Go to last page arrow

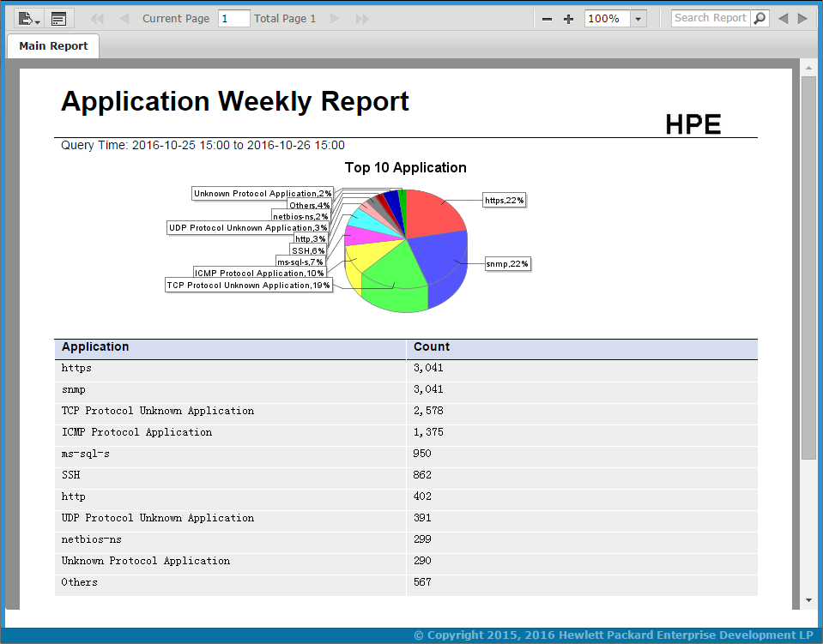pos(361,19)
